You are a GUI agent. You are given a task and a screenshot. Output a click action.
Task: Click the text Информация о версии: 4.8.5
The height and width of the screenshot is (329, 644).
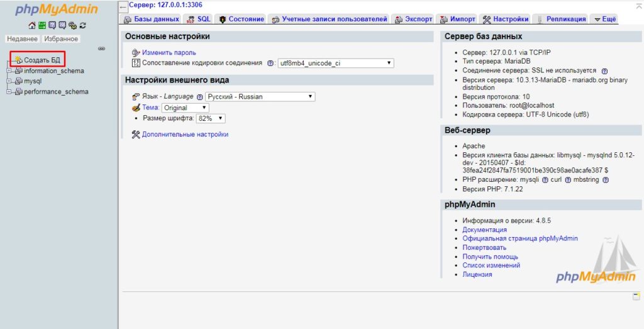[x=506, y=221]
